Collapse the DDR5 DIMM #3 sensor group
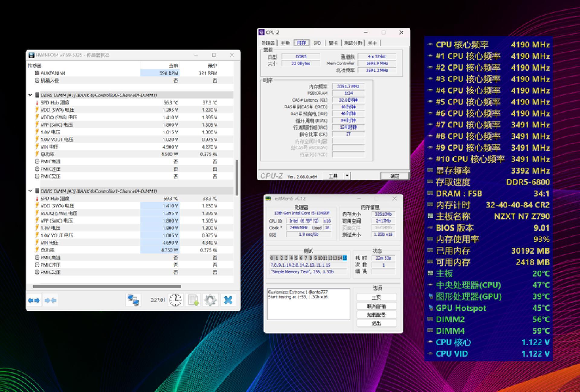The width and height of the screenshot is (580, 392). 30,191
